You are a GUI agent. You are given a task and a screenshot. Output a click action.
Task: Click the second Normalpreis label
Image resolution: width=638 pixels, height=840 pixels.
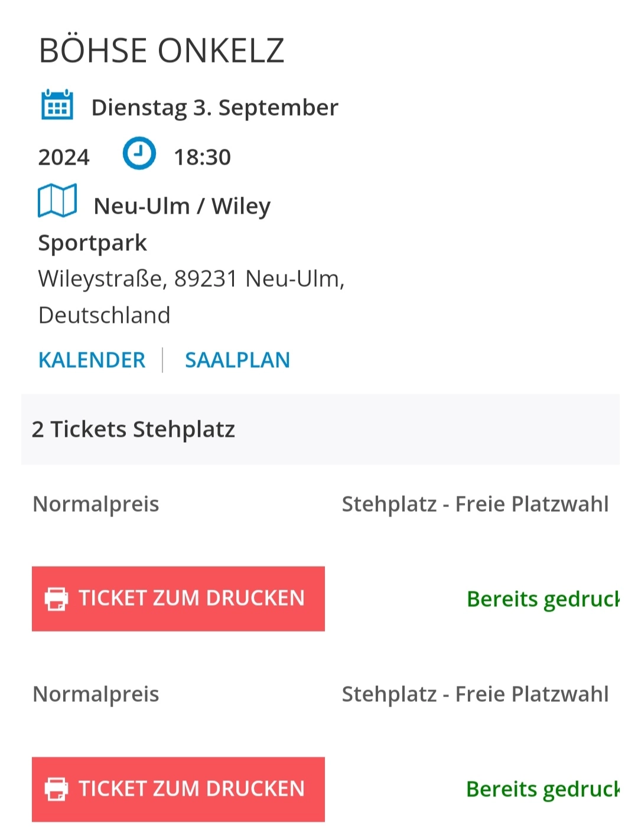coord(96,695)
